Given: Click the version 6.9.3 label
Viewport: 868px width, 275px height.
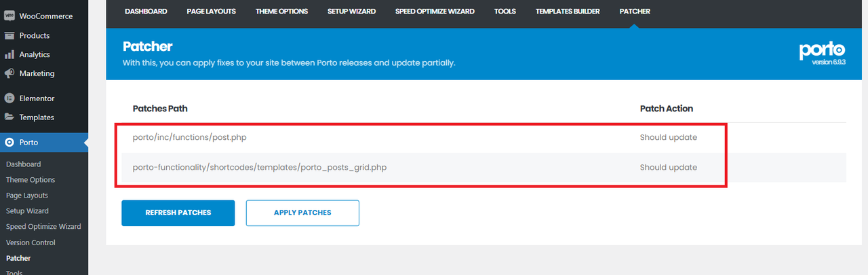Looking at the screenshot, I should [828, 62].
